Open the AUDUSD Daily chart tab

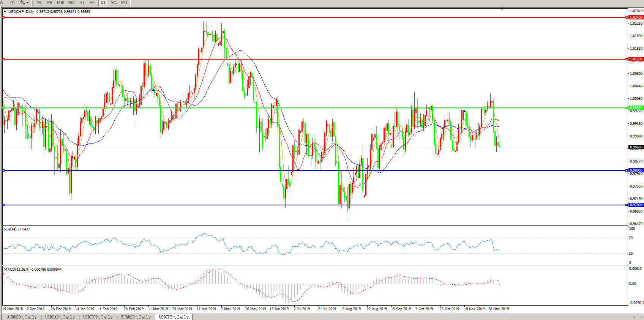[x=22, y=317]
